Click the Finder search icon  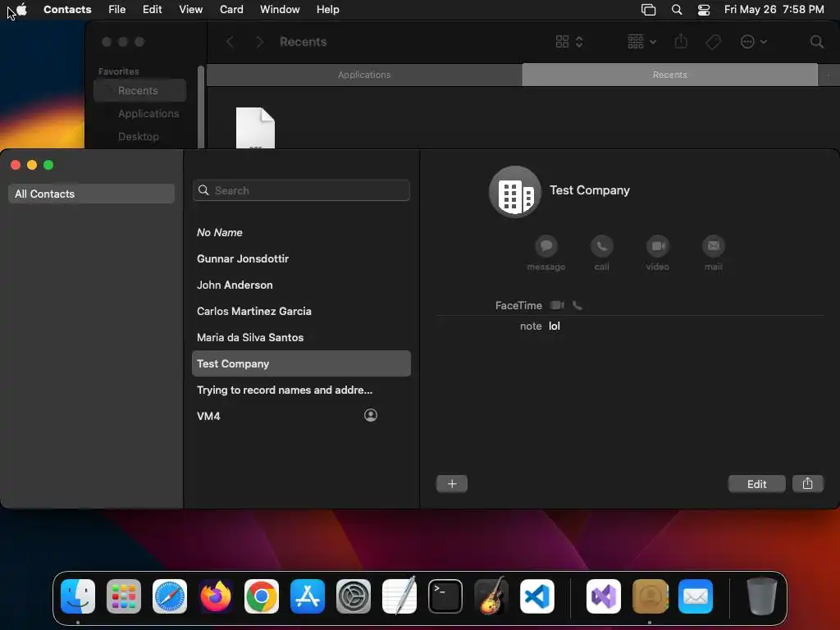point(816,42)
